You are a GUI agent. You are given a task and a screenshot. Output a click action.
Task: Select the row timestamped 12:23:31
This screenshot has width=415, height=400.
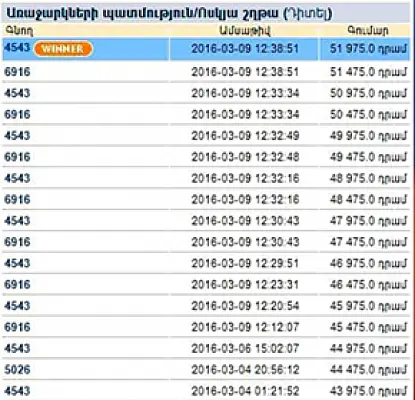[x=206, y=284]
